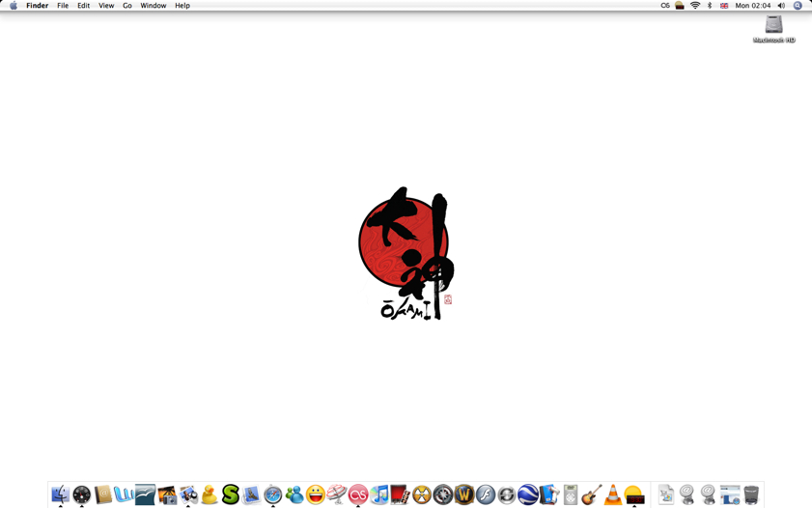Open the Bluetooth status menu

coord(710,6)
